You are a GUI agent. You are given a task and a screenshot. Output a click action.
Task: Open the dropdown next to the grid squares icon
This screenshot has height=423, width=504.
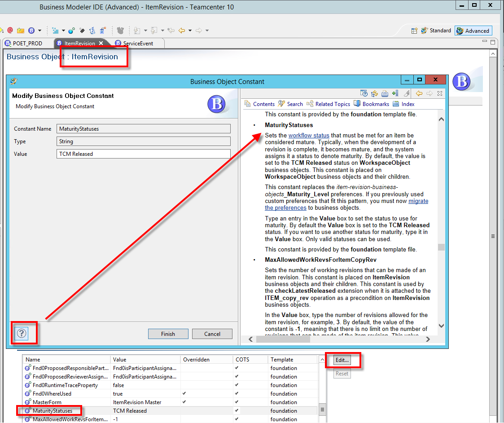click(63, 31)
